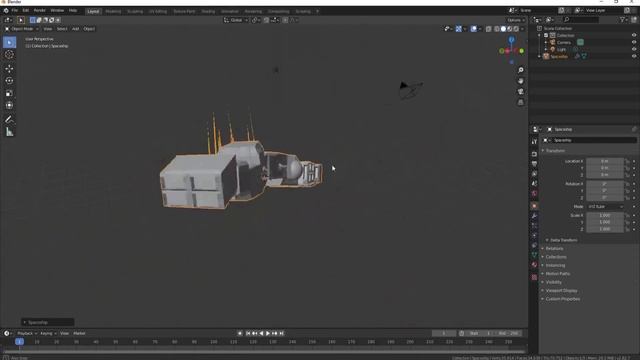Image resolution: width=640 pixels, height=360 pixels.
Task: Click the play animation button
Action: coord(268,333)
